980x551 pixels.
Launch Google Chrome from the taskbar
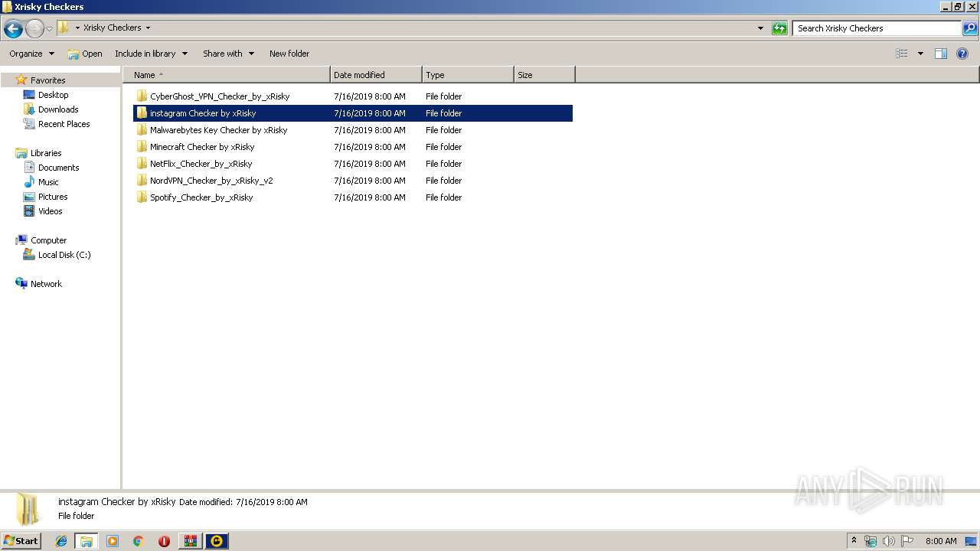coord(139,541)
